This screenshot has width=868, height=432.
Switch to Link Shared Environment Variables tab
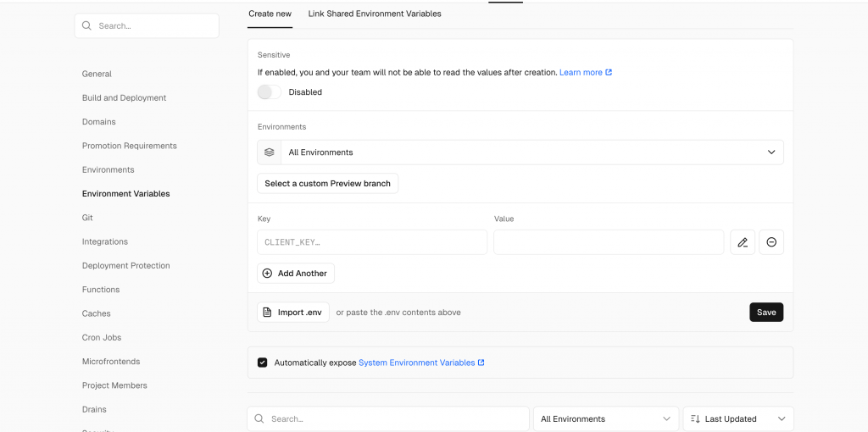pos(375,14)
